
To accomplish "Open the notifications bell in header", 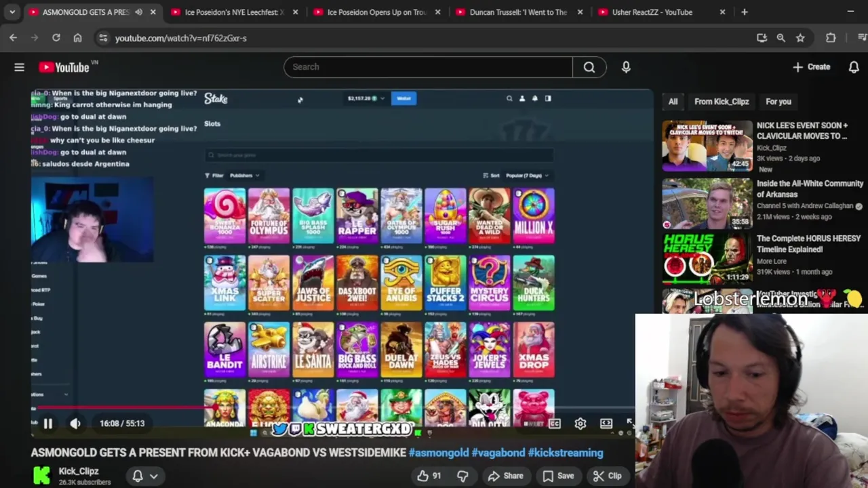I will (854, 67).
